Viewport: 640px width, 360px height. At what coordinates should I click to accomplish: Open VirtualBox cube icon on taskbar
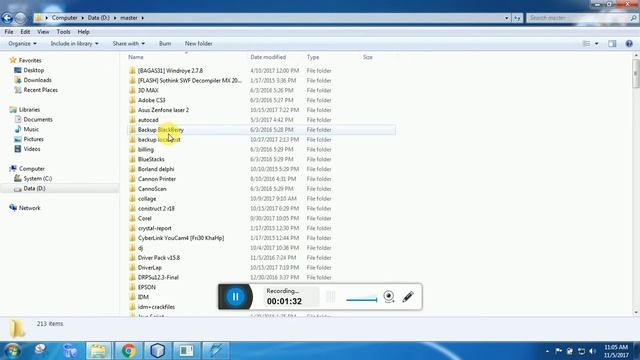158,351
